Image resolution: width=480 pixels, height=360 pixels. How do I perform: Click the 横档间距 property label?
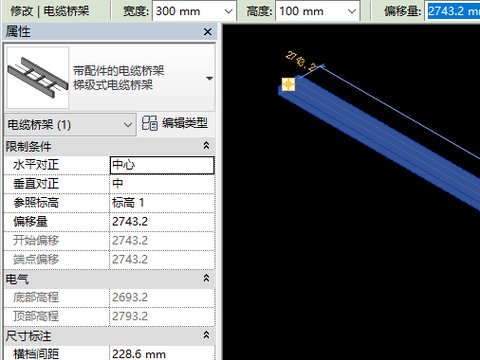36,354
